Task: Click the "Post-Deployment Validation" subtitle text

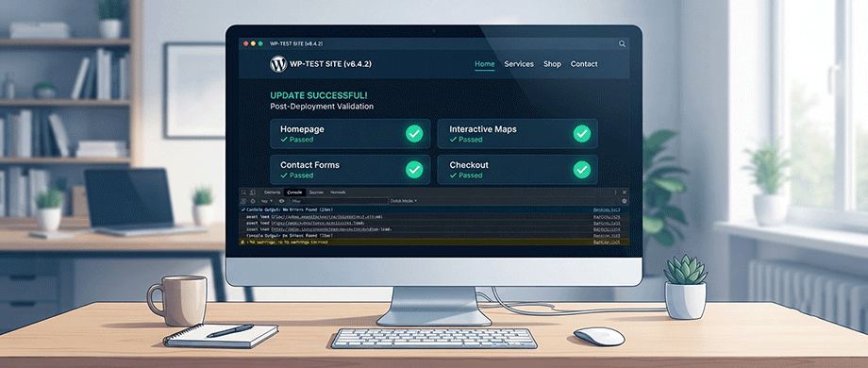Action: coord(322,107)
